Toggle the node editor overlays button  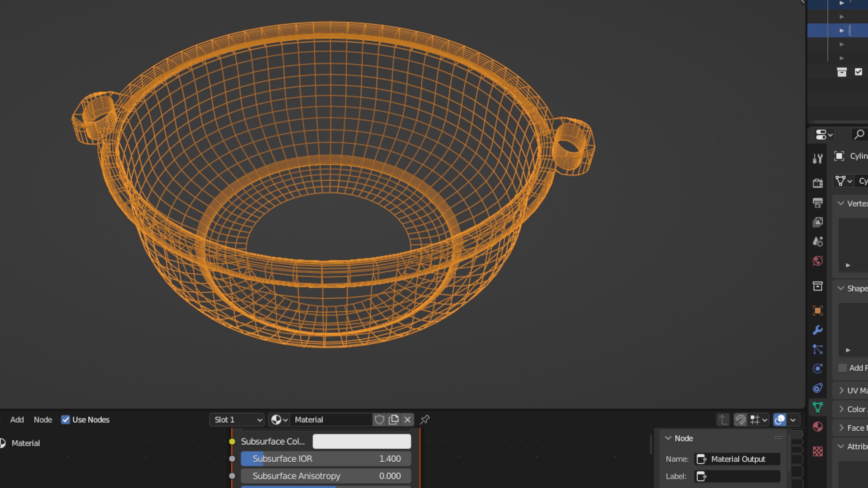pyautogui.click(x=779, y=420)
